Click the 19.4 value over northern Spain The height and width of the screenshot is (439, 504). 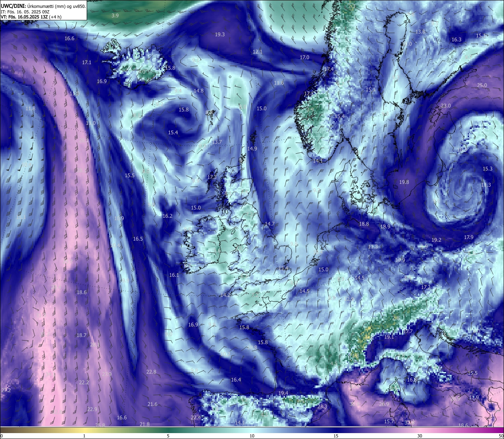pos(283,393)
